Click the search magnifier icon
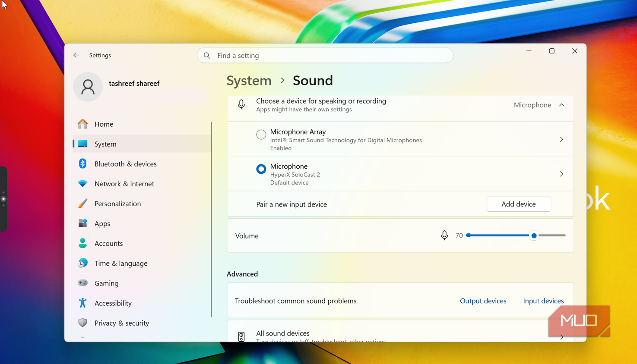 pyautogui.click(x=207, y=56)
